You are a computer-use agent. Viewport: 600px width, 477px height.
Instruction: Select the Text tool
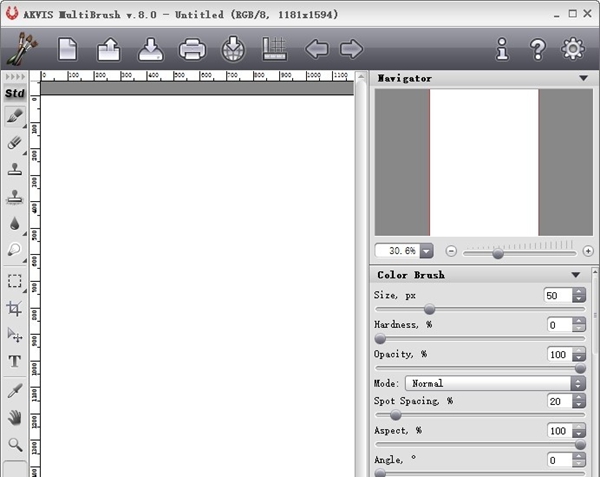15,361
